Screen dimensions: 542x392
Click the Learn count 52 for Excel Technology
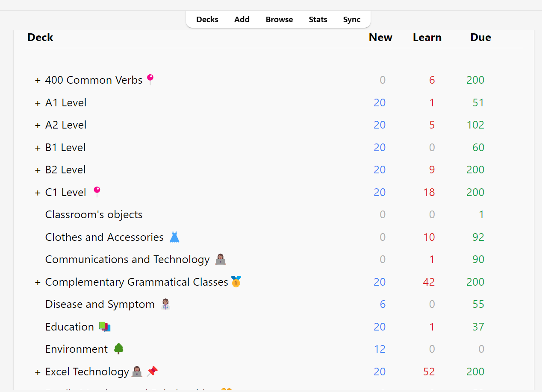pos(429,372)
